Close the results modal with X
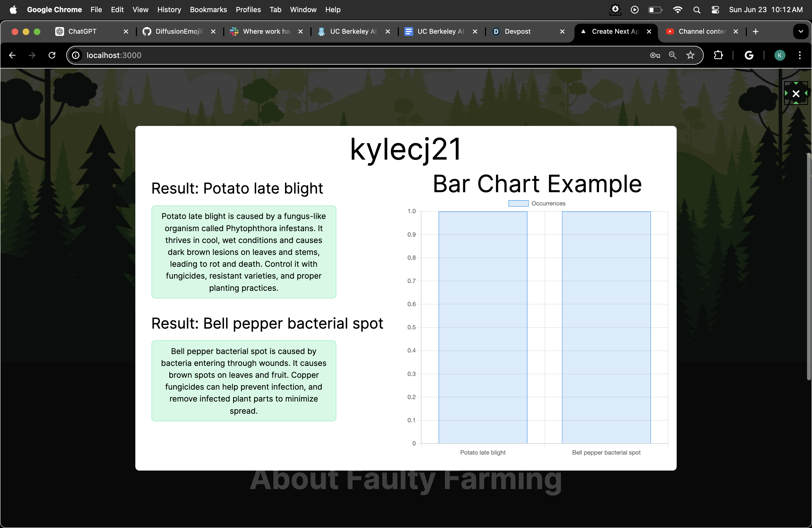The width and height of the screenshot is (812, 528). click(796, 93)
